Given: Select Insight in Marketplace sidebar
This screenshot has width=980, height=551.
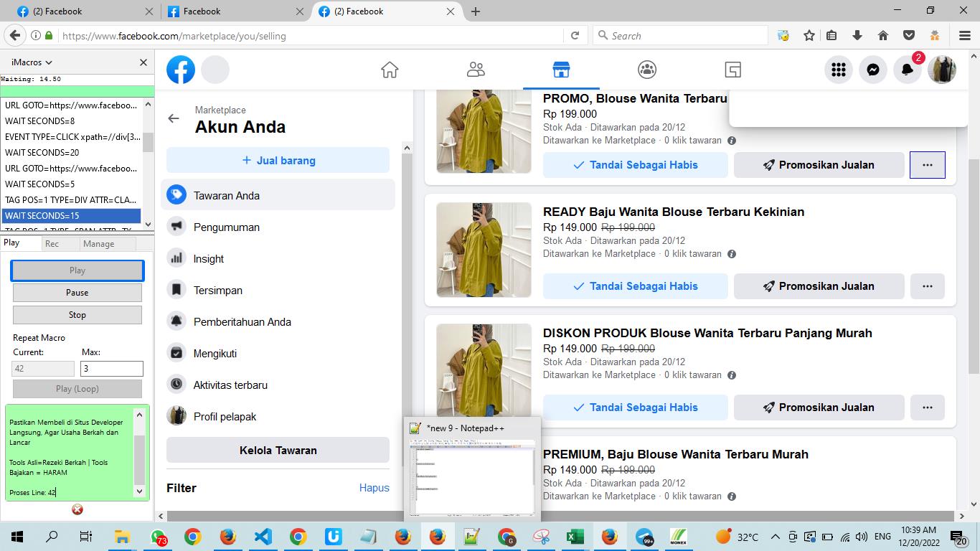Looking at the screenshot, I should click(x=209, y=259).
